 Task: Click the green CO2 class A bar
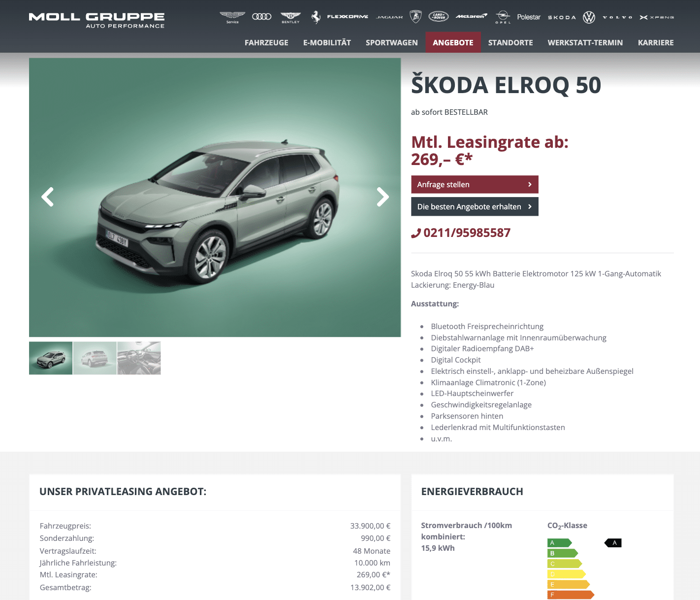pyautogui.click(x=560, y=543)
